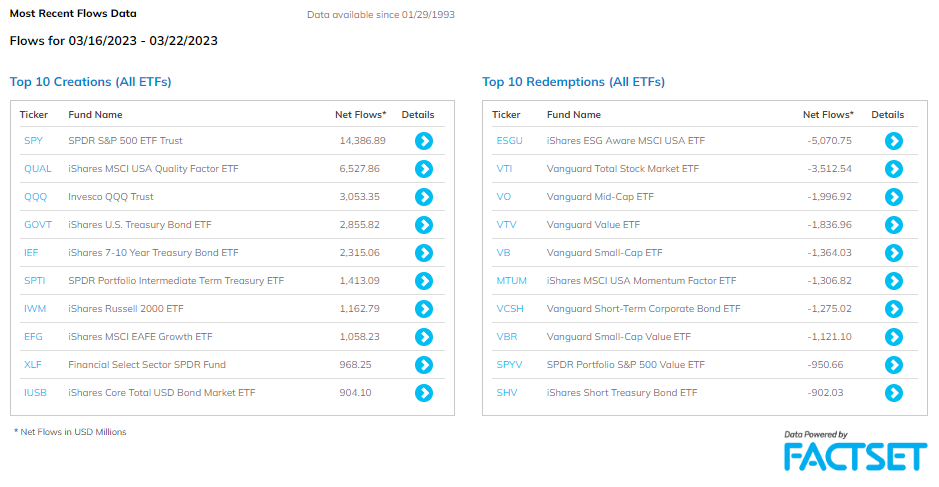
Task: Click the SPYV ticker link
Action: point(509,365)
